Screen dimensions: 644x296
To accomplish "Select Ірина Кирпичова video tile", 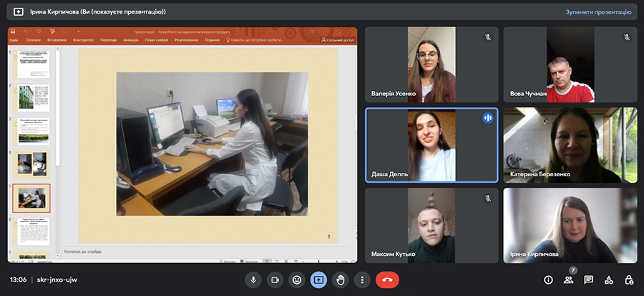I will (x=570, y=226).
